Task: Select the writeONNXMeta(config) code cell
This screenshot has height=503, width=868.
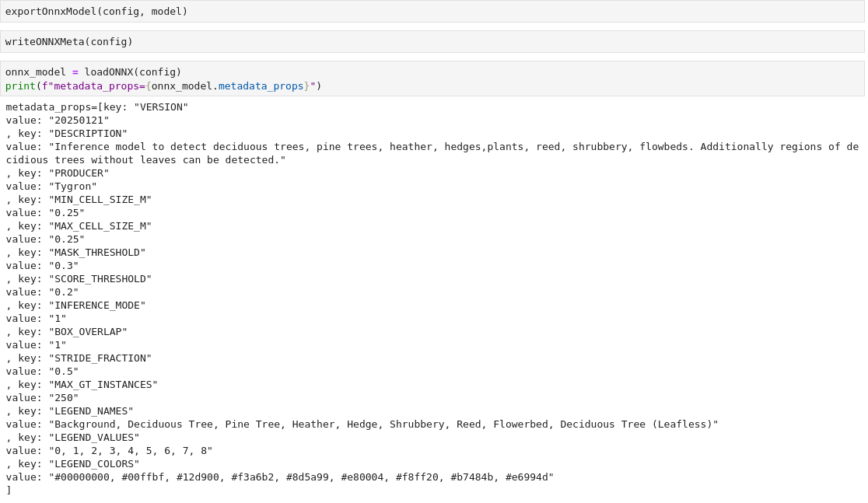Action: click(x=69, y=42)
